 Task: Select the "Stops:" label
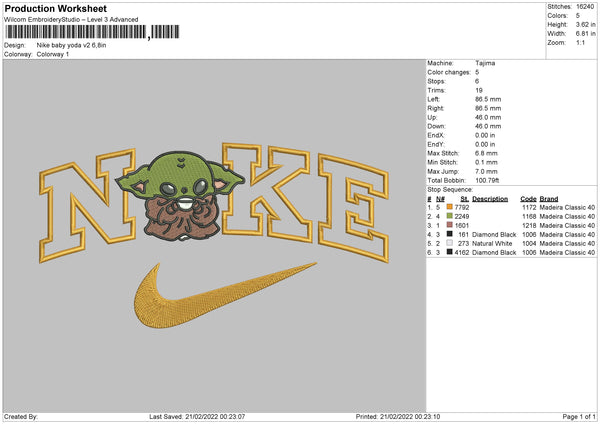[x=437, y=81]
